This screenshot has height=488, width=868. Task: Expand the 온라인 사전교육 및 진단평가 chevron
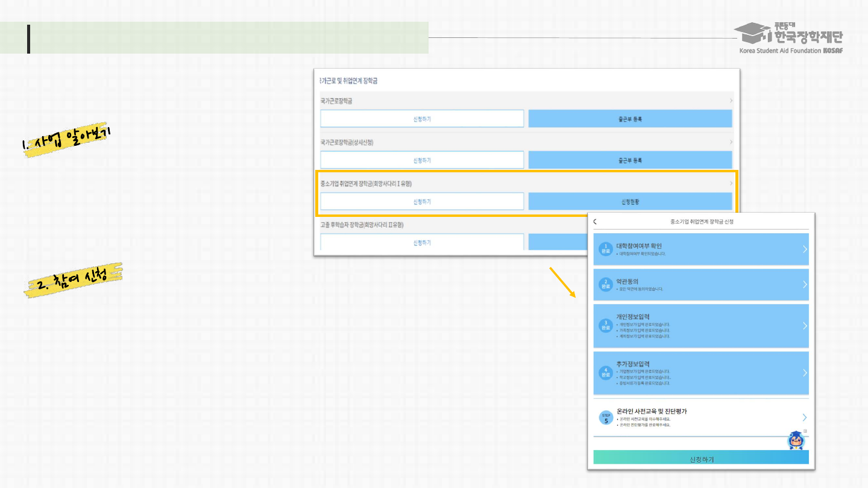point(805,418)
